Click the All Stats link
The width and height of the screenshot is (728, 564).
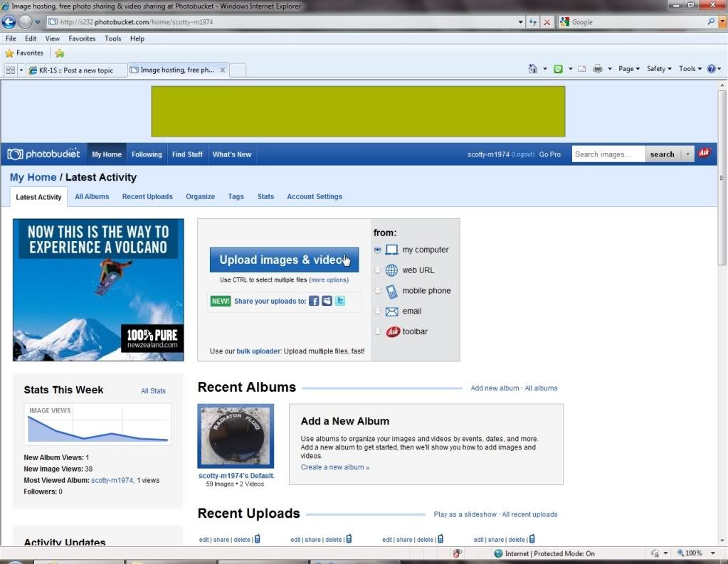153,391
